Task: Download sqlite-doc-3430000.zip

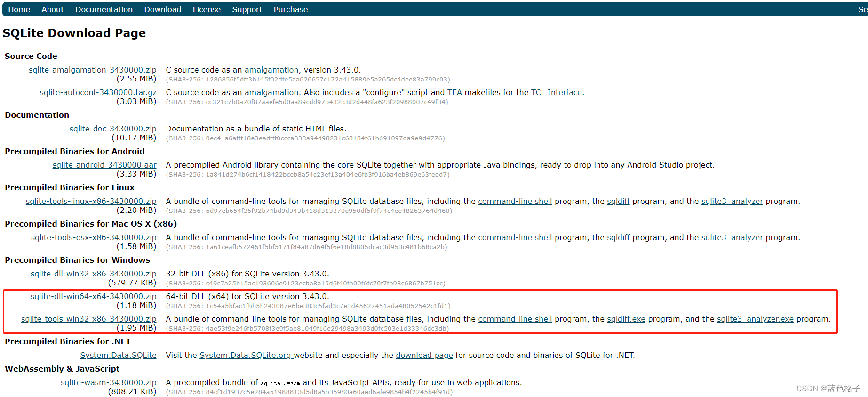Action: tap(112, 129)
